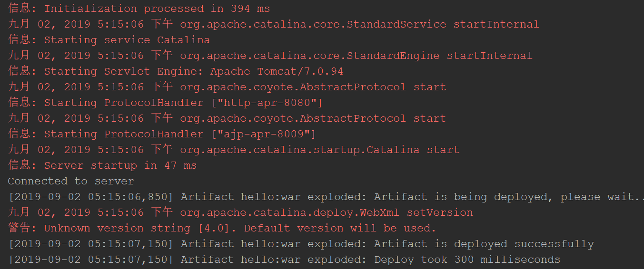Click the "警告" warning label

click(20, 228)
